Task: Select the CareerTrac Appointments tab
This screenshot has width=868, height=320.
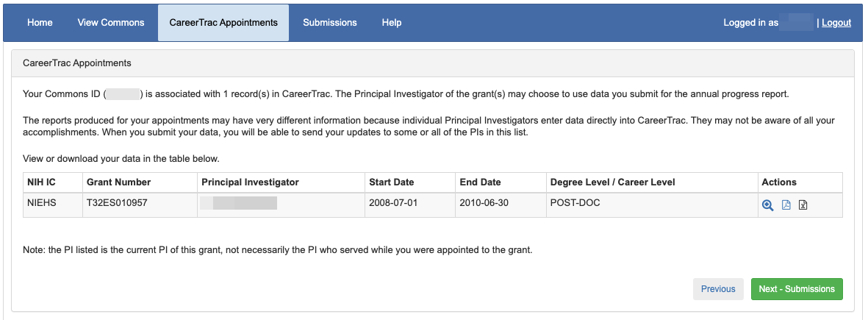Action: coord(223,23)
